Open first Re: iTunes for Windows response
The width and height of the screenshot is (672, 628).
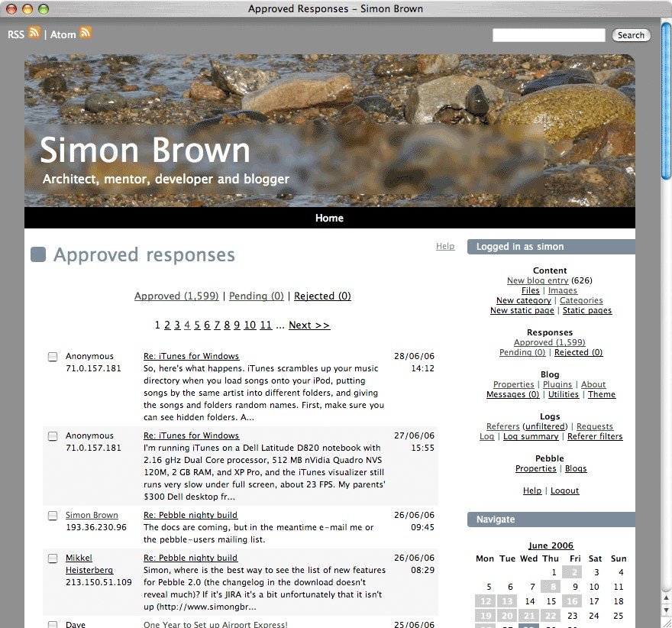191,356
